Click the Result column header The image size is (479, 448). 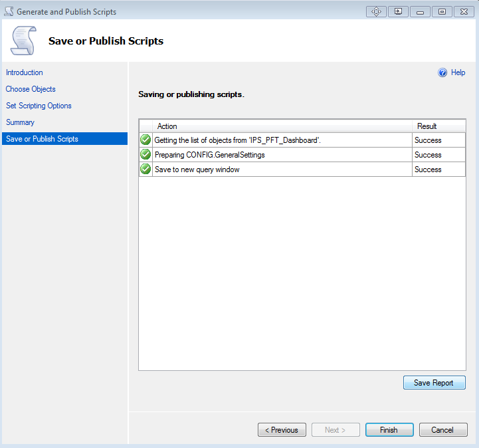(438, 126)
